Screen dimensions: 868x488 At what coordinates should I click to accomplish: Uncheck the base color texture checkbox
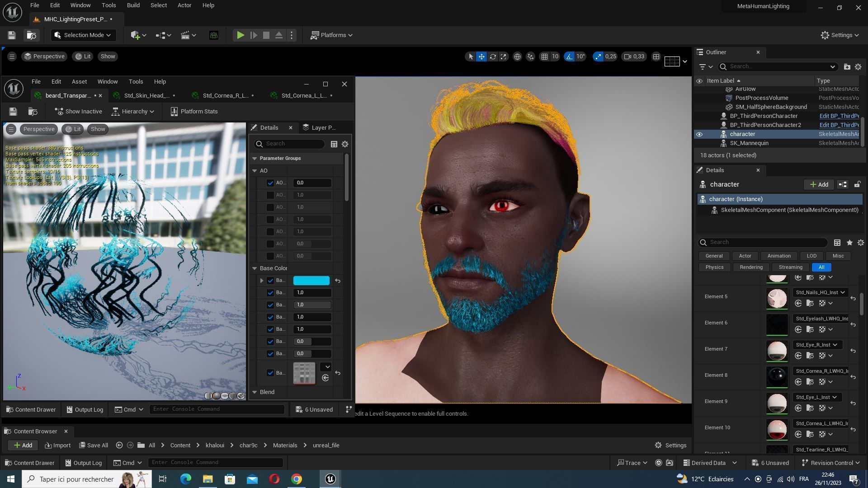click(x=270, y=373)
